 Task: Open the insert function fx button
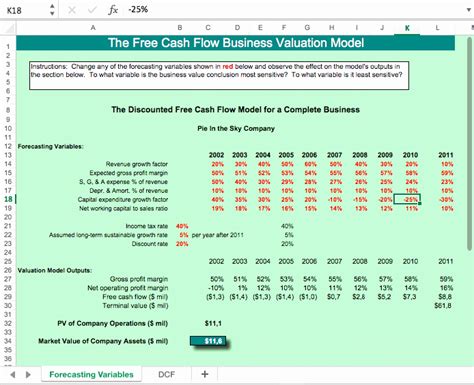tap(113, 10)
